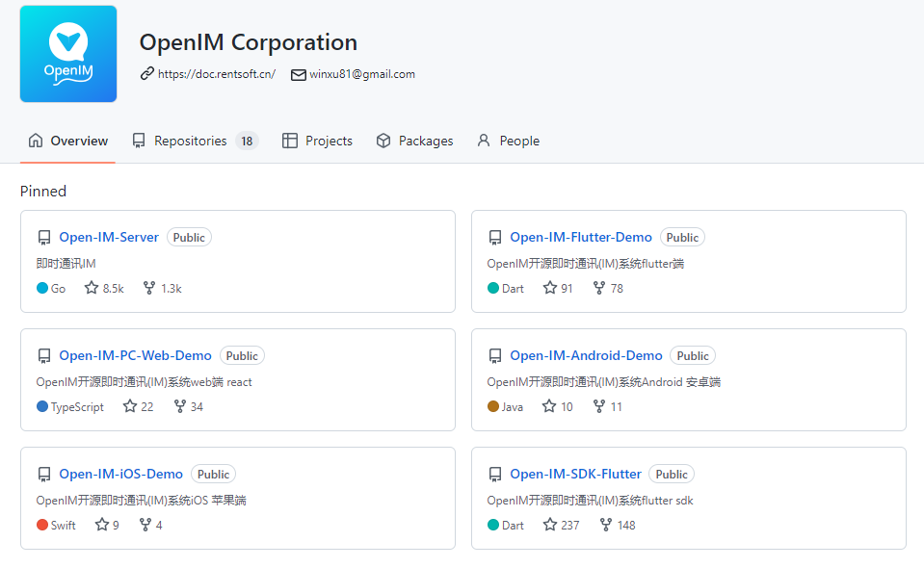Viewport: 924px width, 568px height.
Task: Click the email envelope icon
Action: tap(299, 74)
